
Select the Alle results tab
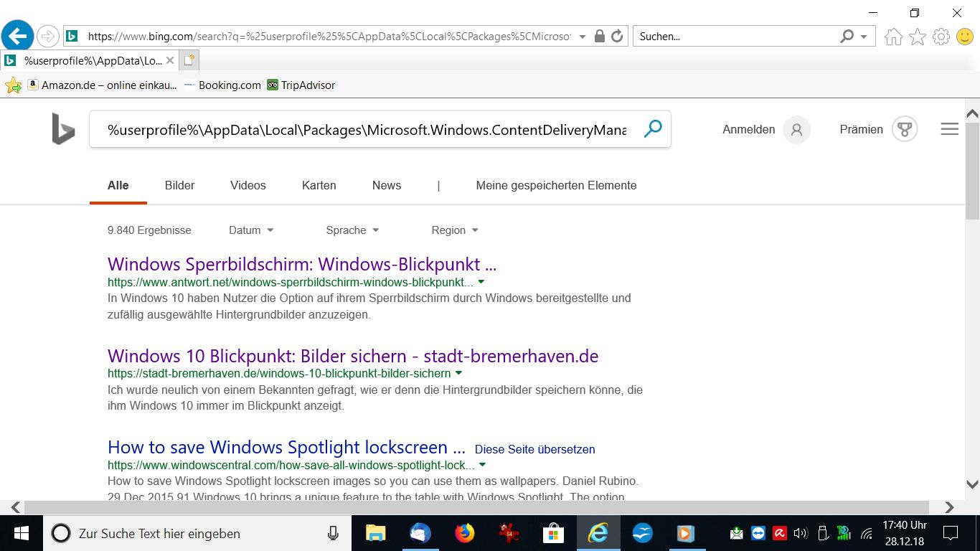pos(118,185)
